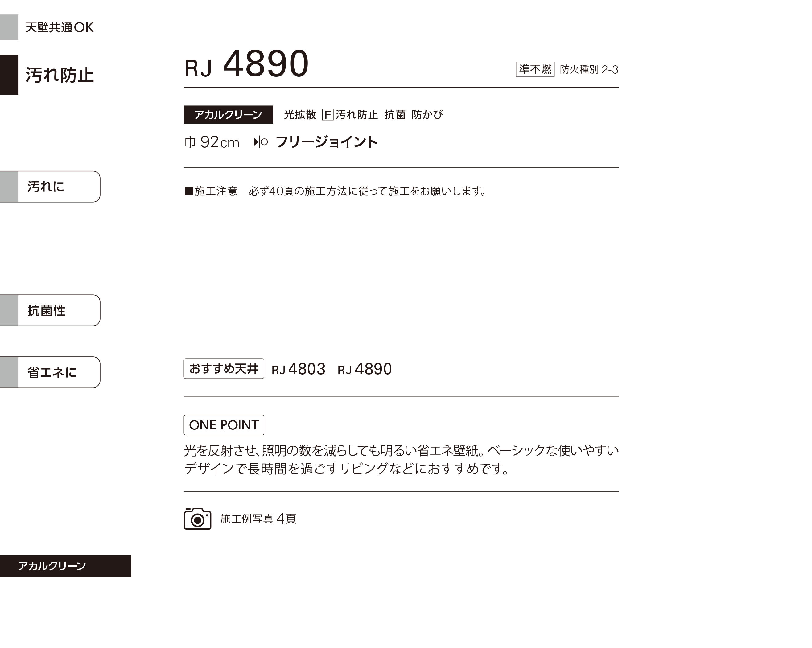Click the gray block beside 天壁共通OK
The image size is (812, 648).
coord(9,27)
